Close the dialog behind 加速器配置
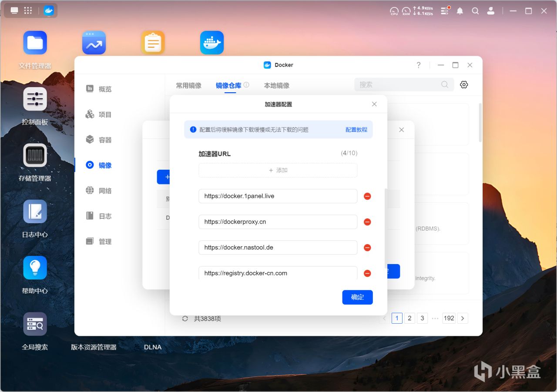The image size is (557, 392). coord(402,130)
